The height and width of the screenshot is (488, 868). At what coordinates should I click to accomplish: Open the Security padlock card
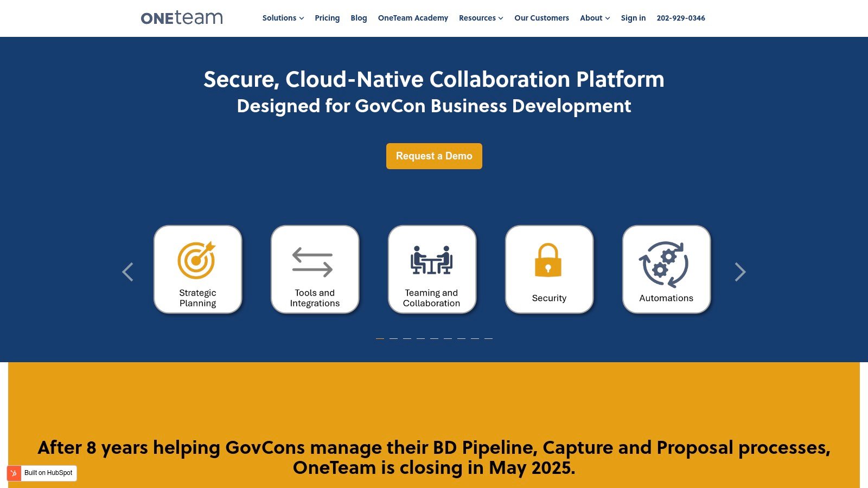tap(550, 269)
